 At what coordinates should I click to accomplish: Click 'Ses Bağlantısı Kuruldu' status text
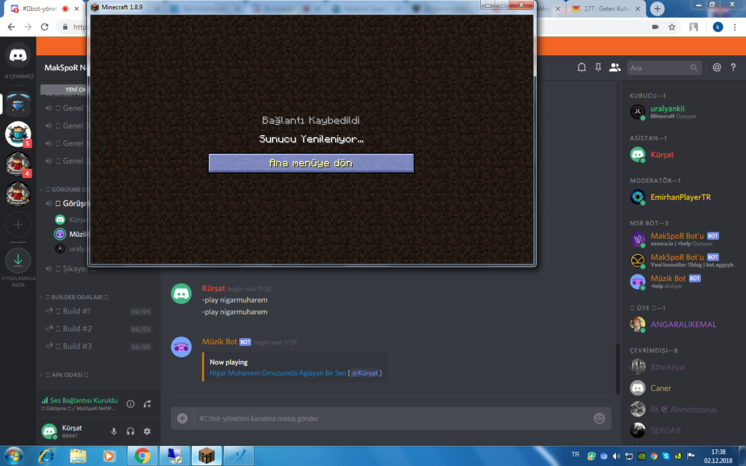coord(83,400)
